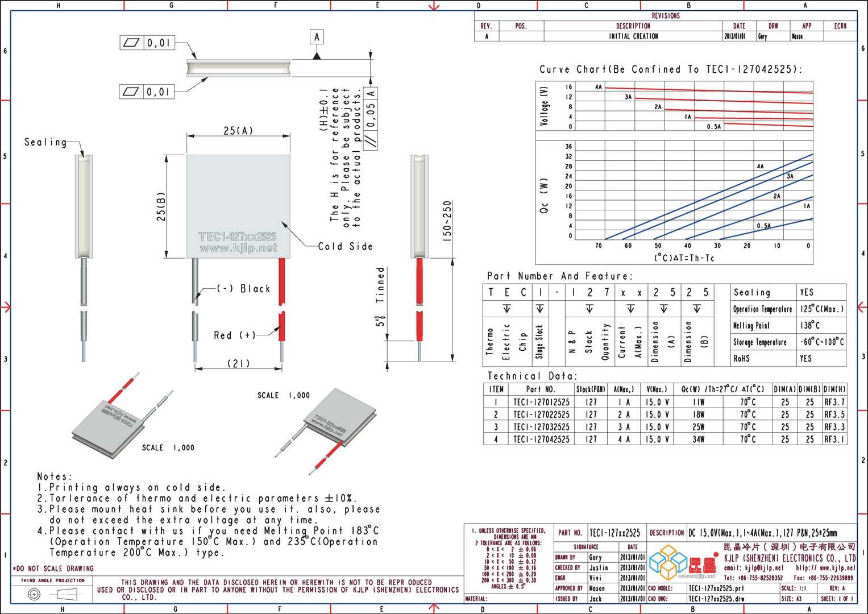Click the 'Operation Temperature' feature label
The width and height of the screenshot is (868, 614).
(762, 309)
